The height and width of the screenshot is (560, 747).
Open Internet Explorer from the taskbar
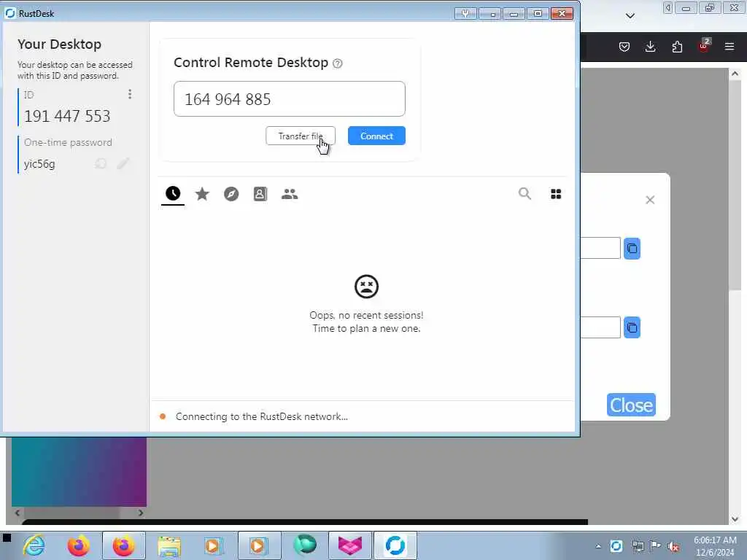[x=34, y=545]
